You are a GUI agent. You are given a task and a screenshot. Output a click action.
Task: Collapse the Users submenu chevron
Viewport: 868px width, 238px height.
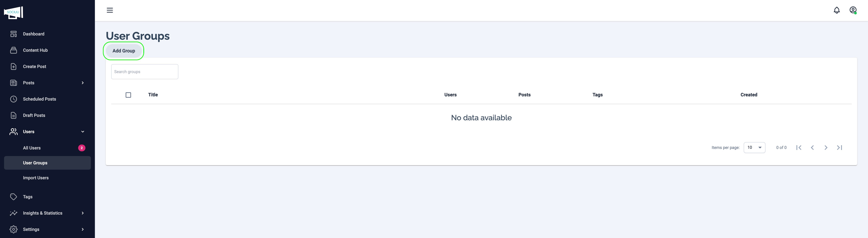[83, 132]
